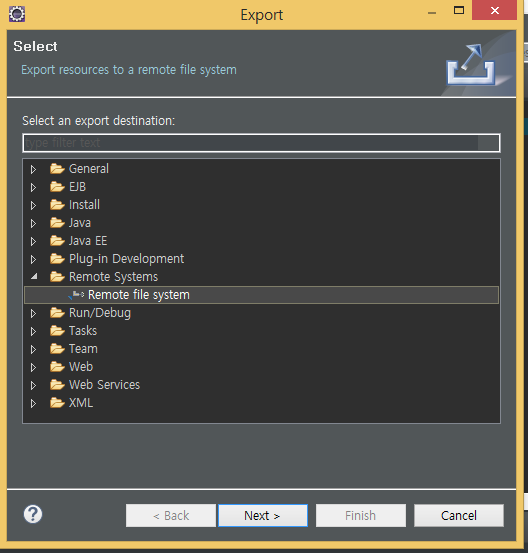Select the 'Web' tree label
Image resolution: width=528 pixels, height=553 pixels.
[x=81, y=366]
